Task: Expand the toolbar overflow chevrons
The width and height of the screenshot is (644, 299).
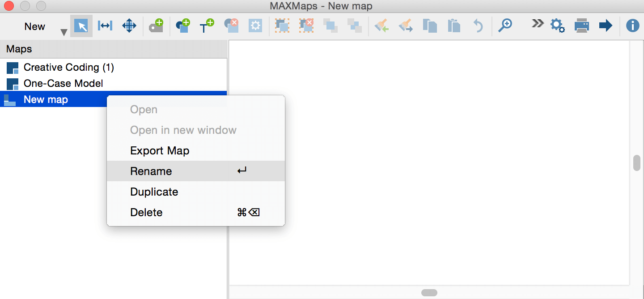Action: coord(538,23)
